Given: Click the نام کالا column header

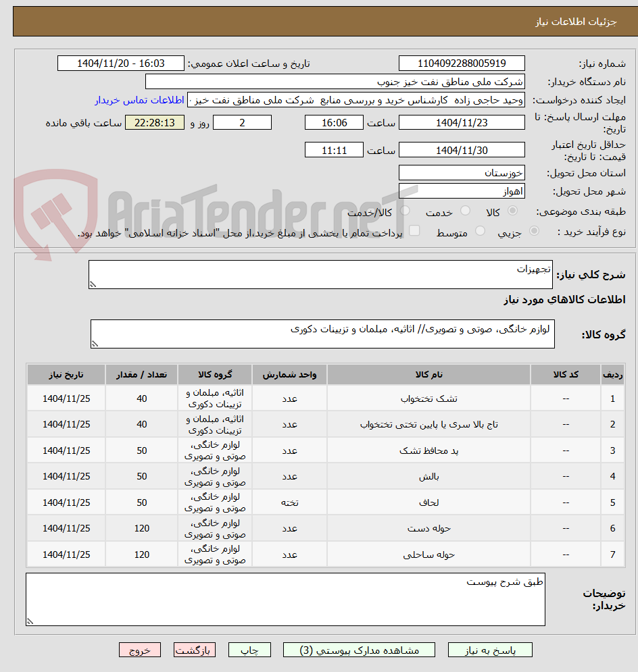Looking at the screenshot, I should click(x=428, y=375).
